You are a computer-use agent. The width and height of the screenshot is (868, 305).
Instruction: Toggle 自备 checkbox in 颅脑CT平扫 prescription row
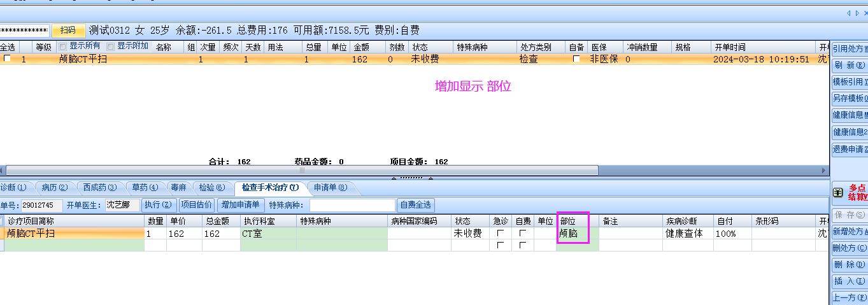pyautogui.click(x=576, y=59)
